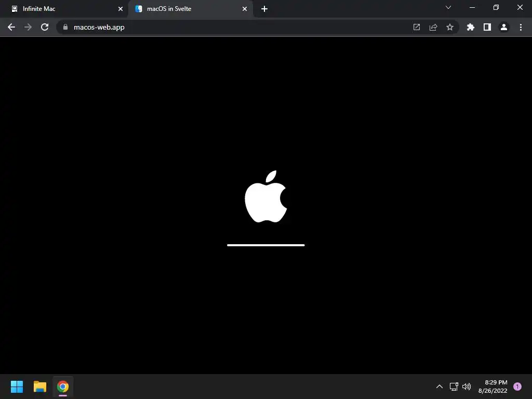Bookmark this tab with the star icon
This screenshot has height=399, width=532.
[x=450, y=27]
